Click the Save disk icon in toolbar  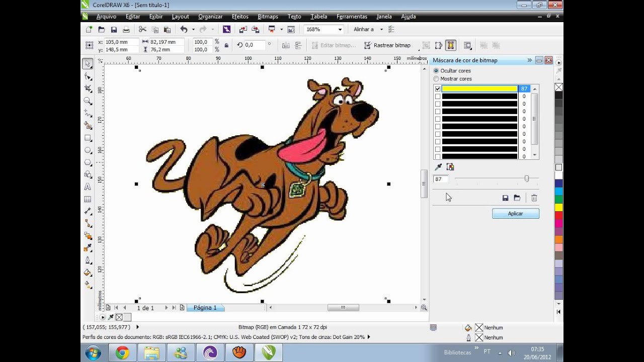click(x=114, y=30)
